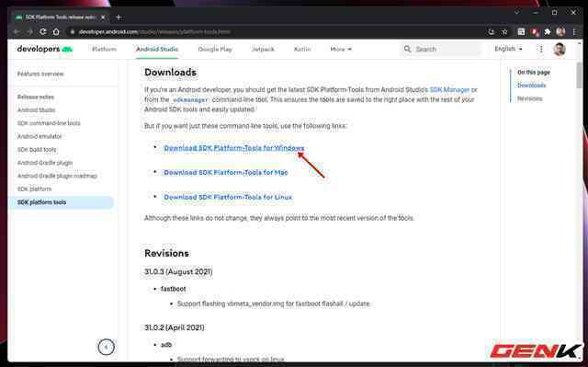Open the extensions puzzle icon
588x367 pixels.
(548, 32)
